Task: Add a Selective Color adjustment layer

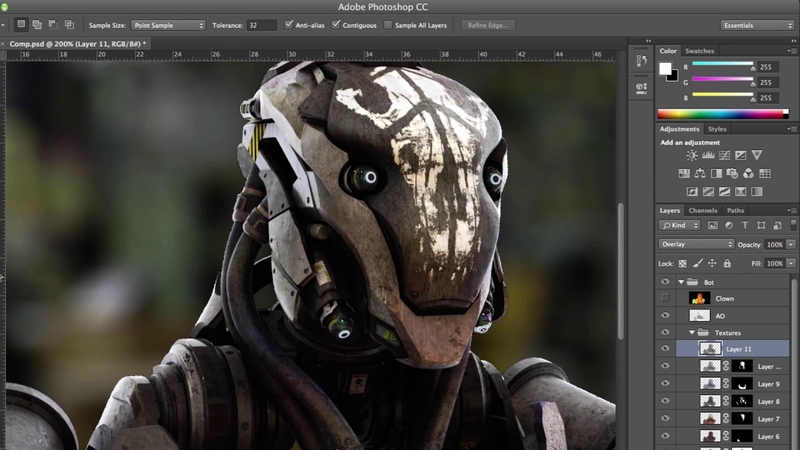Action: (740, 191)
